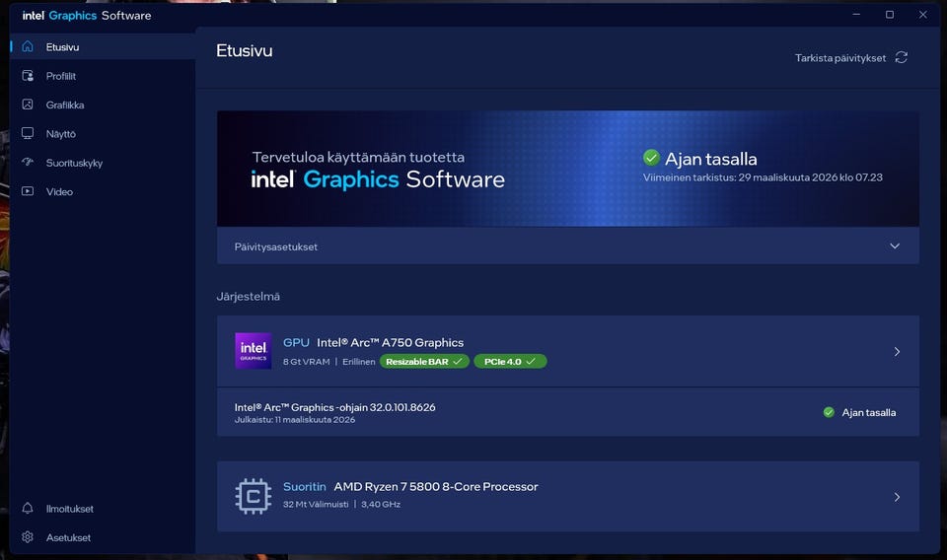
Task: Click the Viimeinen tarkistus timestamp text
Action: [763, 177]
